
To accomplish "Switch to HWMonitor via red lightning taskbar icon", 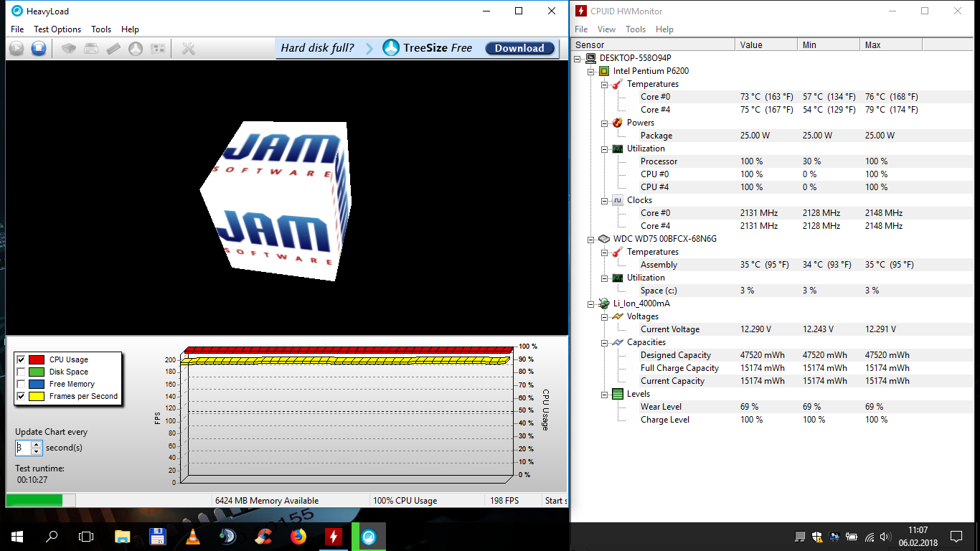I will (x=334, y=536).
